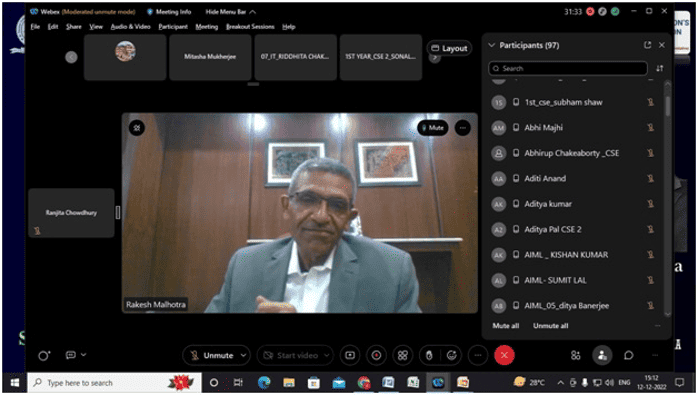700x395 pixels.
Task: Click the Unmute button
Action: pos(212,356)
